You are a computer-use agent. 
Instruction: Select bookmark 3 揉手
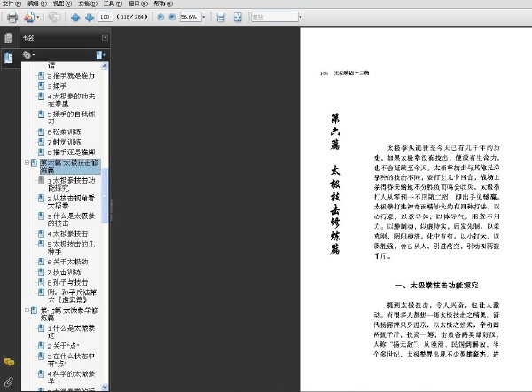pos(57,86)
